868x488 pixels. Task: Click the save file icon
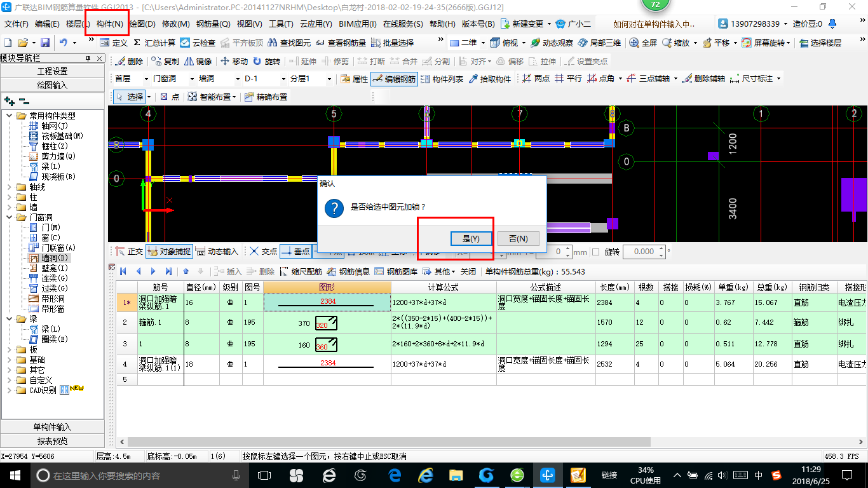pos(45,43)
